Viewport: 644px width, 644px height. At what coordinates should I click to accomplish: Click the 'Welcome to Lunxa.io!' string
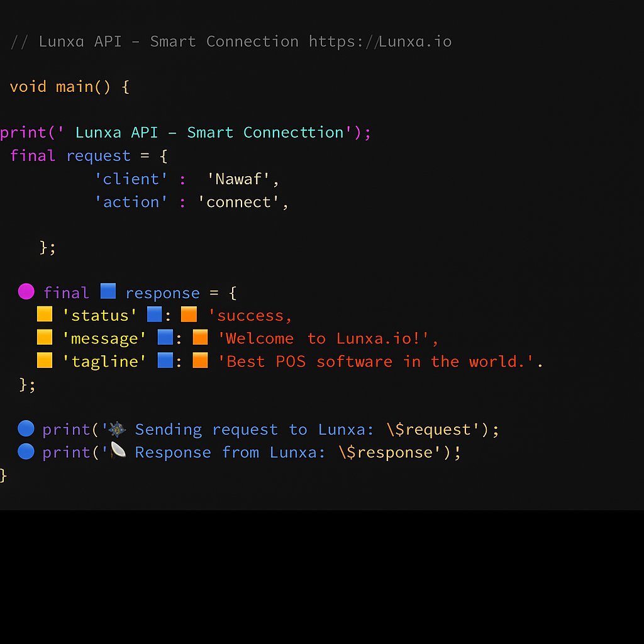click(327, 338)
